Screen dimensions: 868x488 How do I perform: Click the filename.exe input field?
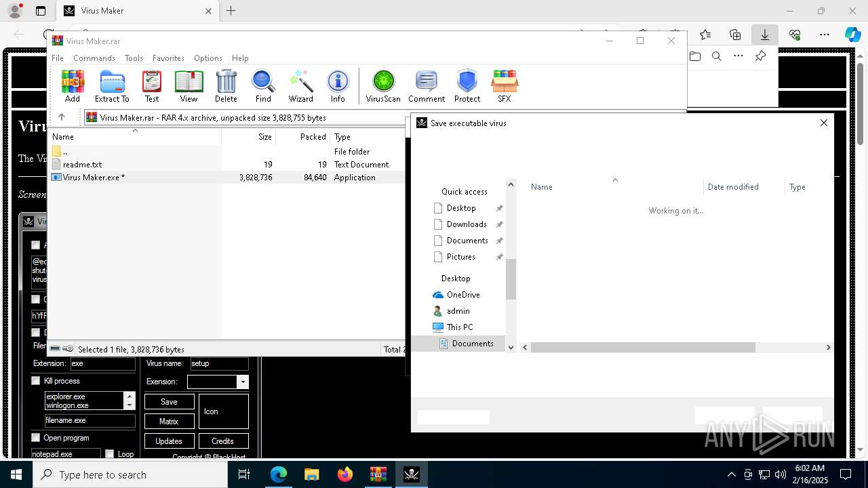click(90, 420)
